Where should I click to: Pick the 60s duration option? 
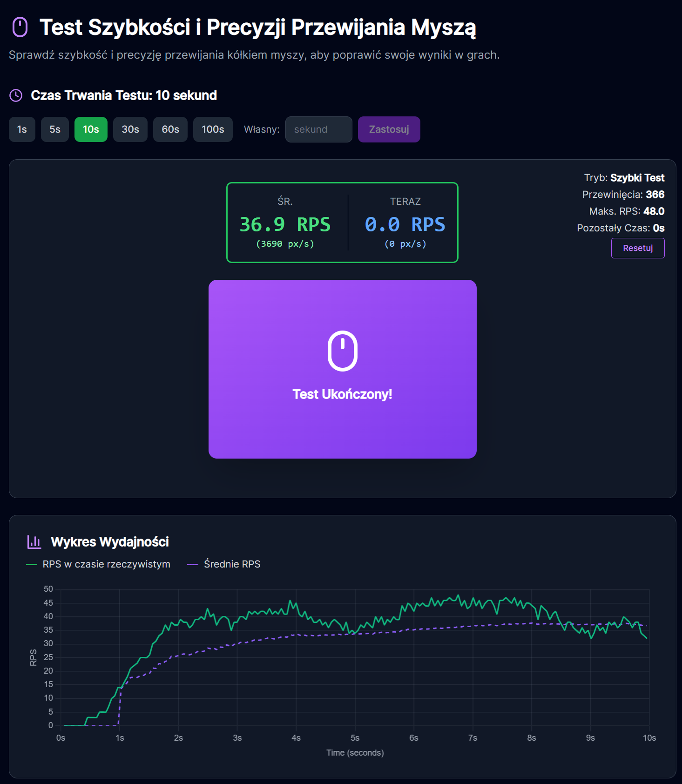(x=170, y=129)
